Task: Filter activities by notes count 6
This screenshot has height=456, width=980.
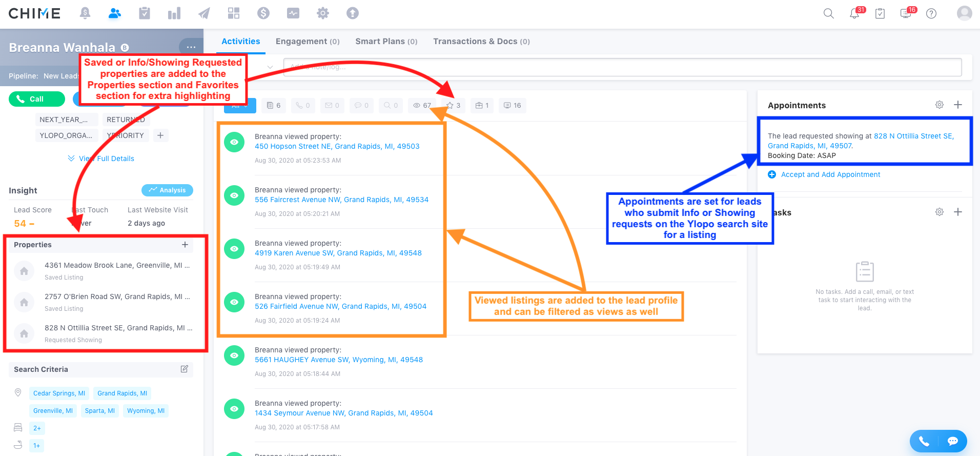Action: (274, 106)
